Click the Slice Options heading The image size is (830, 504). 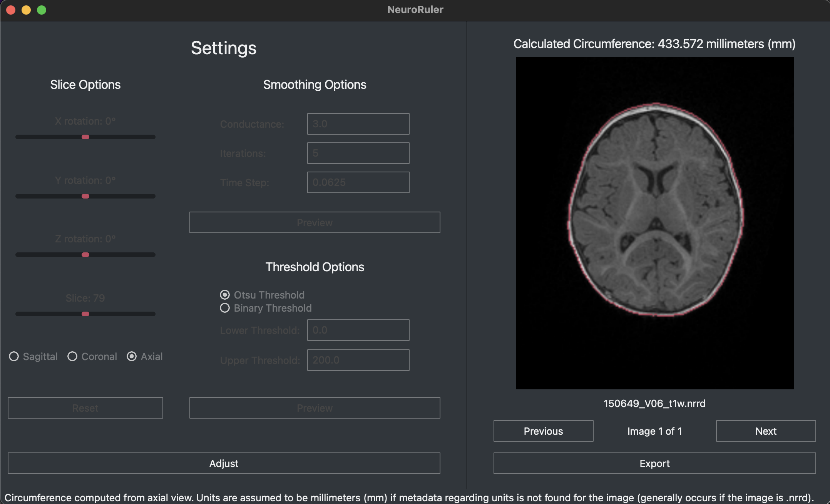point(85,85)
